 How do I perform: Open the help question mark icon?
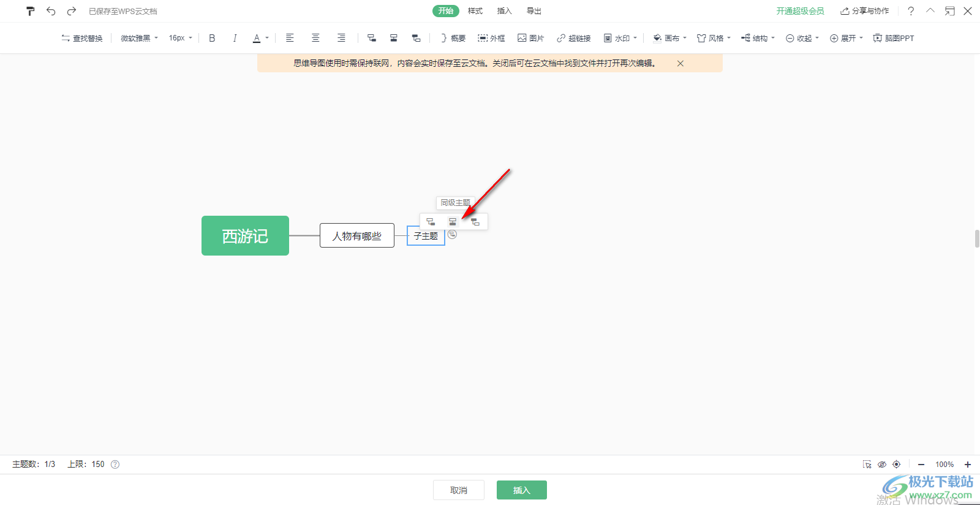[x=911, y=11]
